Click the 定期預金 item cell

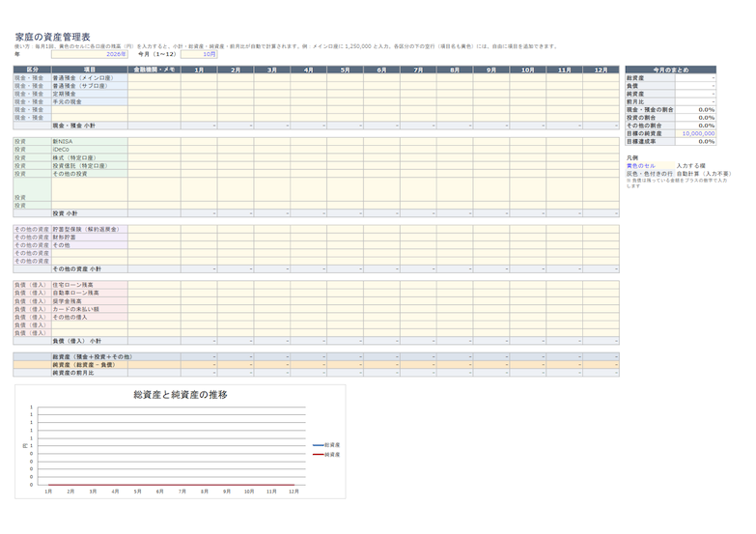(90, 94)
